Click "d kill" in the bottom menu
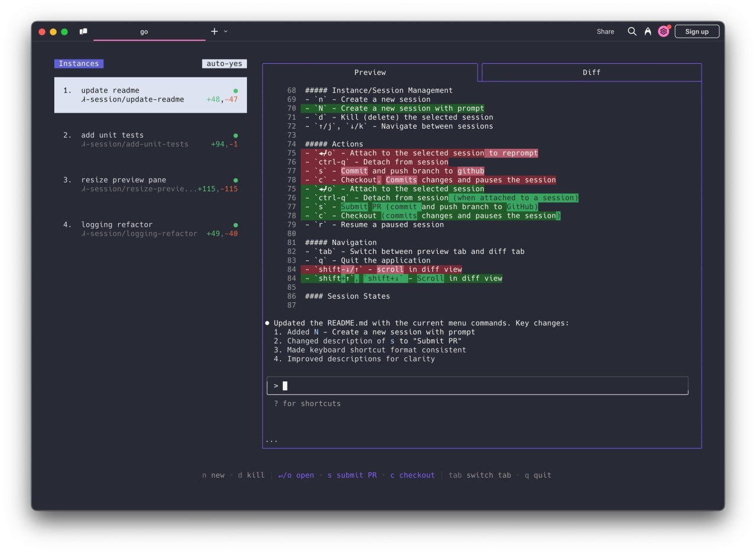 [251, 475]
